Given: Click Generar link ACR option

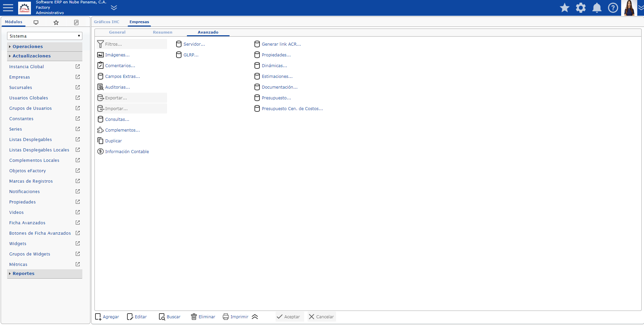Looking at the screenshot, I should point(278,44).
